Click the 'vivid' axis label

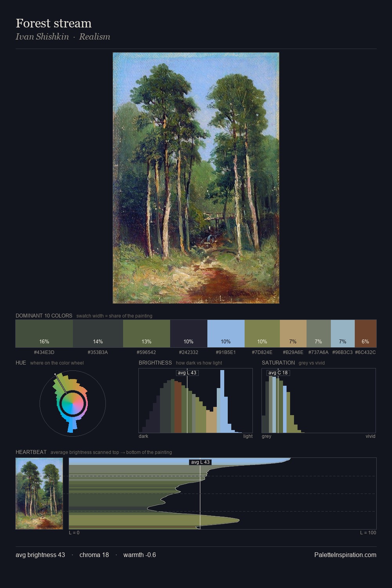(370, 436)
